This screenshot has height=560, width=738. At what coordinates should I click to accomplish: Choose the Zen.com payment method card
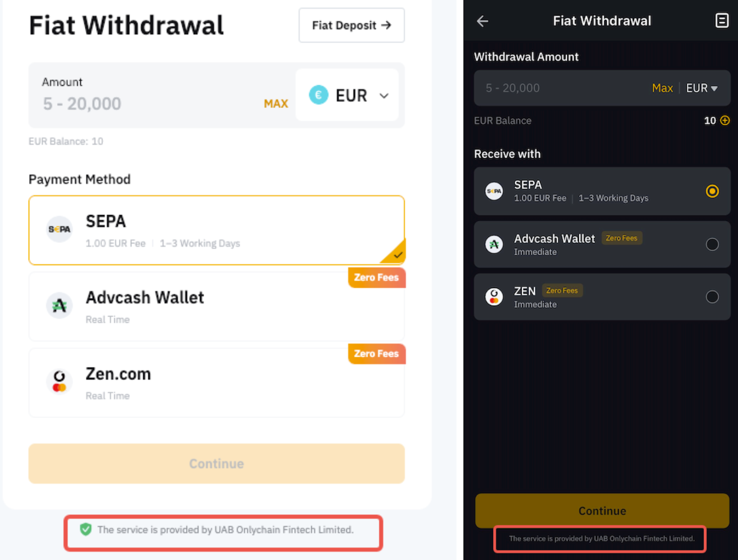pyautogui.click(x=216, y=383)
